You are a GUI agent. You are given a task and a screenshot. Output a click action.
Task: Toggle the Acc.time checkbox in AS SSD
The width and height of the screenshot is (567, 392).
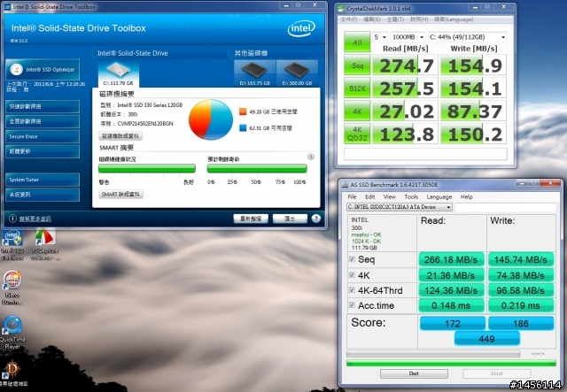(x=352, y=305)
